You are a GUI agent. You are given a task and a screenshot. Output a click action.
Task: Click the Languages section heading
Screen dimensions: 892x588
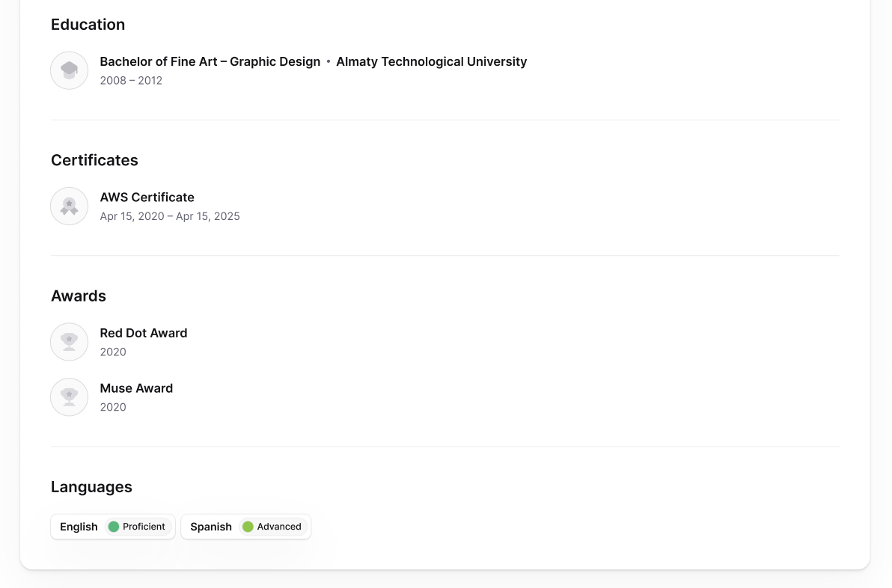pyautogui.click(x=91, y=487)
